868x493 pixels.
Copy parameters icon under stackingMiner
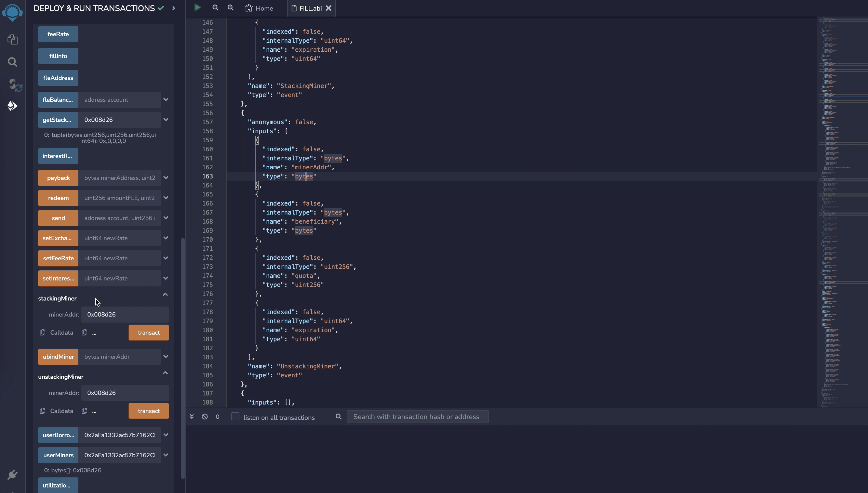coord(85,333)
